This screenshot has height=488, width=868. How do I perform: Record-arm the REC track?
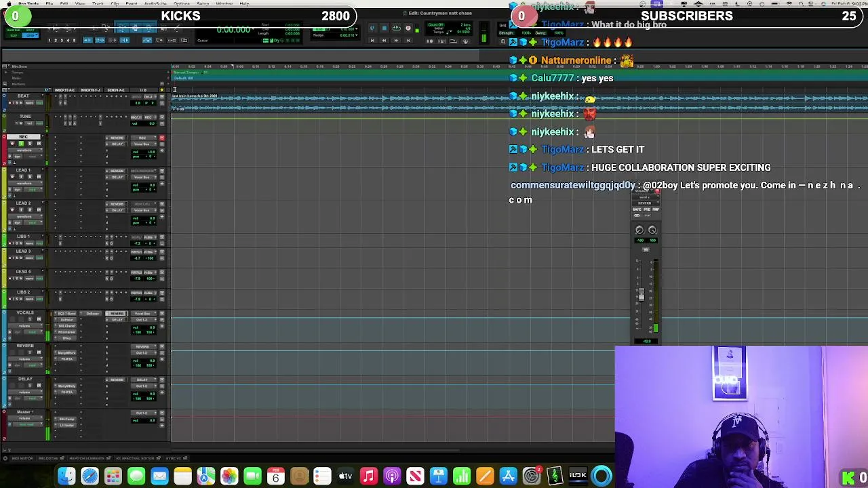tap(12, 143)
